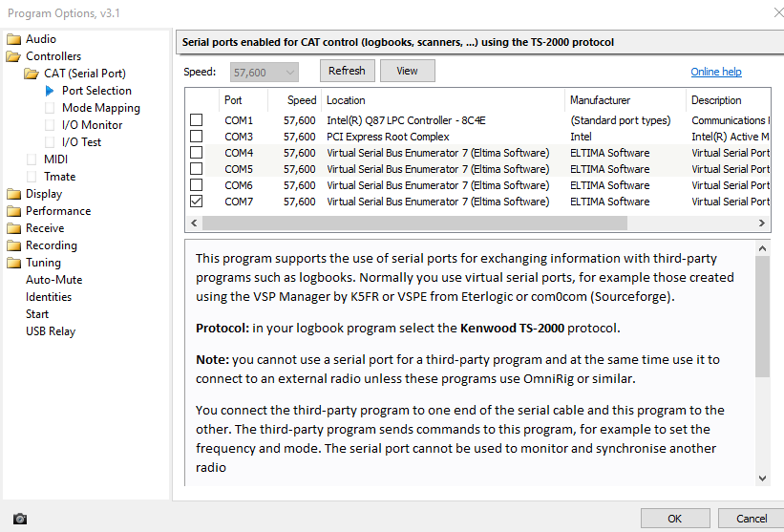Viewport: 784px width, 532px height.
Task: Uncheck the COM7 port checkbox
Action: pyautogui.click(x=197, y=202)
